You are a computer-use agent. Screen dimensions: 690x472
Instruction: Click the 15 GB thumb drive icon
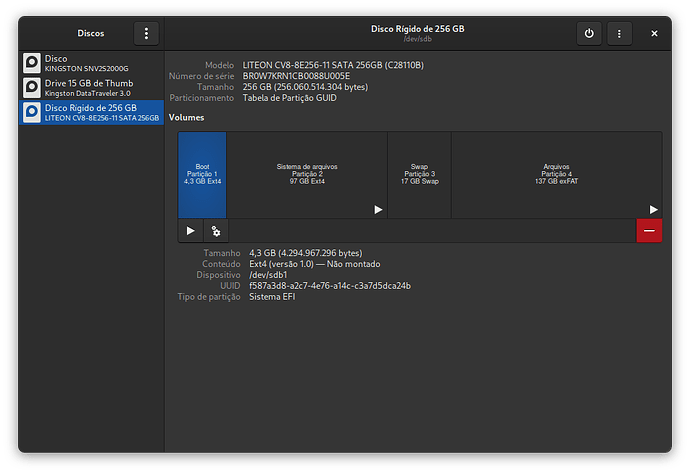pos(32,88)
